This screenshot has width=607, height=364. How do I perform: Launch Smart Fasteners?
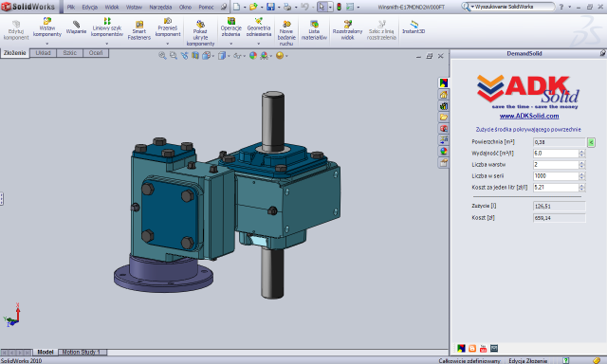coord(139,30)
